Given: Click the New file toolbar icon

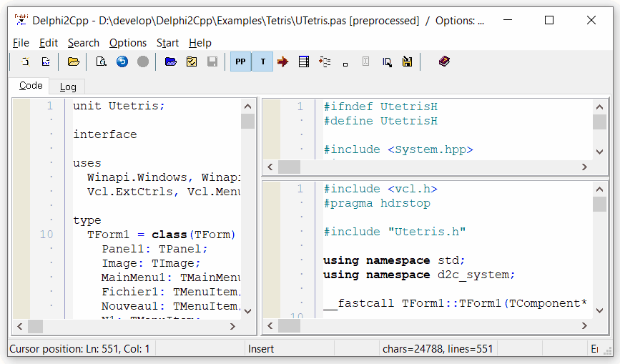Looking at the screenshot, I should tap(25, 62).
